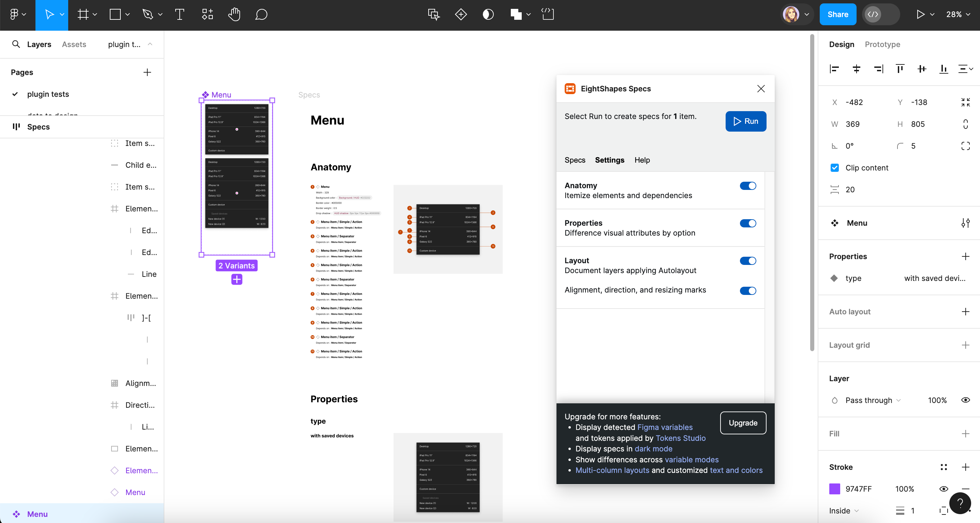Screen dimensions: 980x523
Task: Open the Resources components tool
Action: pyautogui.click(x=207, y=14)
